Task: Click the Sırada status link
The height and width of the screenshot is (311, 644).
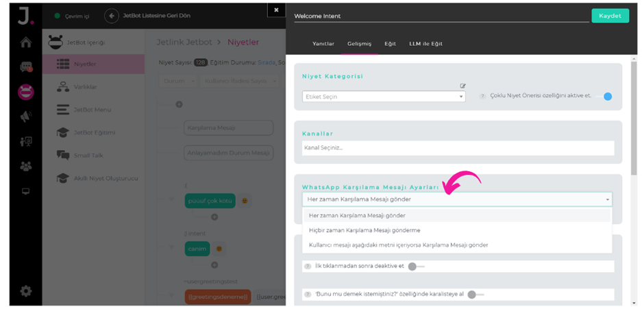Action: [x=267, y=63]
